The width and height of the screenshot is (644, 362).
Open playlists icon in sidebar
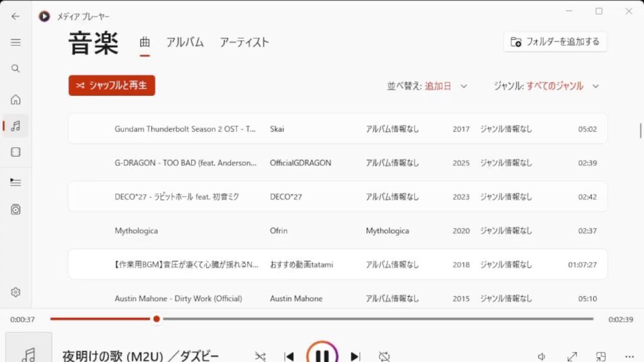[16, 210]
